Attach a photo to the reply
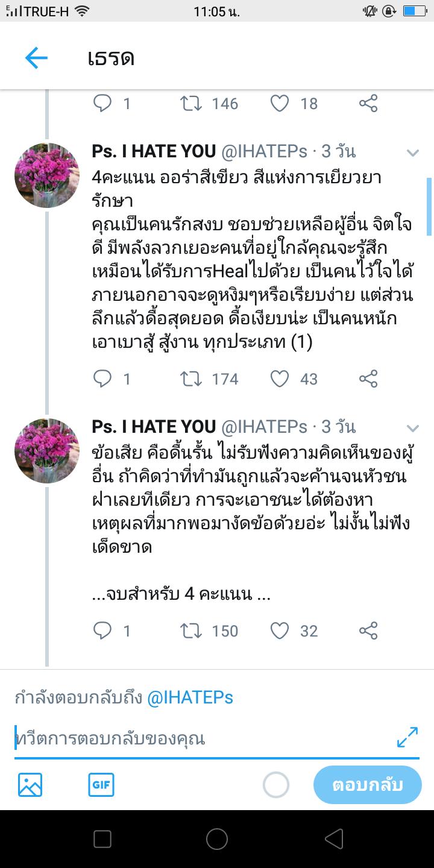This screenshot has height=868, width=434. (30, 785)
